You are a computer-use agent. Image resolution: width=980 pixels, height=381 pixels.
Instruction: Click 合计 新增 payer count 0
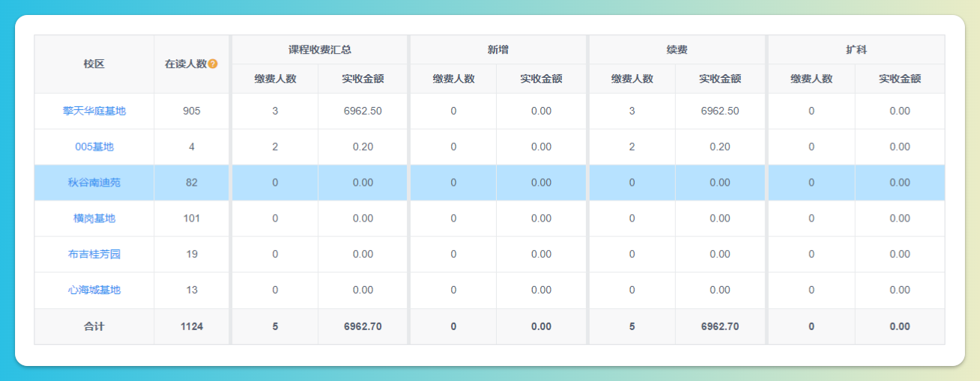[x=453, y=326]
